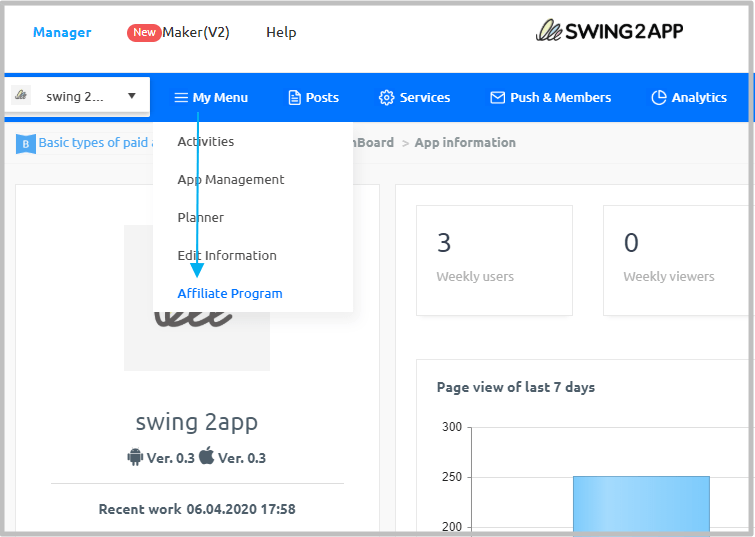The image size is (755, 537).
Task: Open Maker(V2) from top navigation
Action: coord(196,33)
